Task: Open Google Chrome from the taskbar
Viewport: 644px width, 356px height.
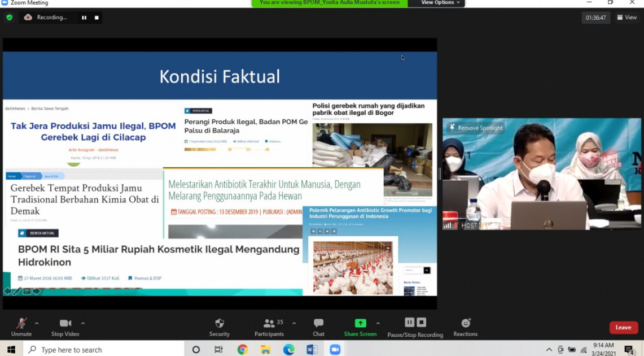Action: 242,350
